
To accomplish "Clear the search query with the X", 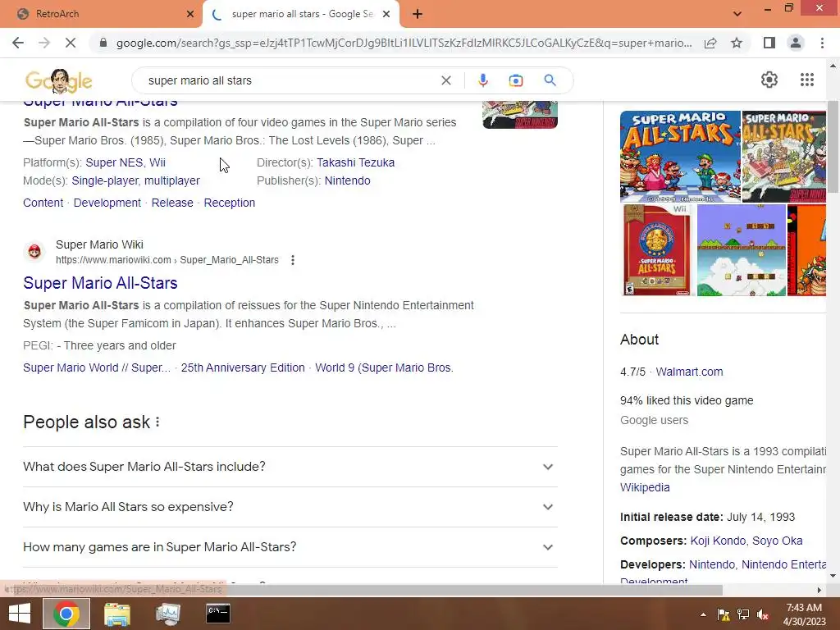I will pyautogui.click(x=445, y=80).
